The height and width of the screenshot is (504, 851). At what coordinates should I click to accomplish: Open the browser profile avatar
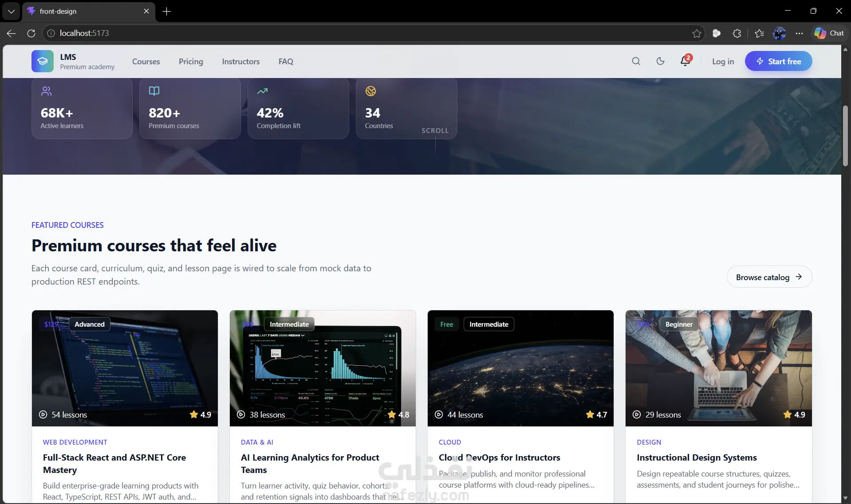tap(779, 33)
